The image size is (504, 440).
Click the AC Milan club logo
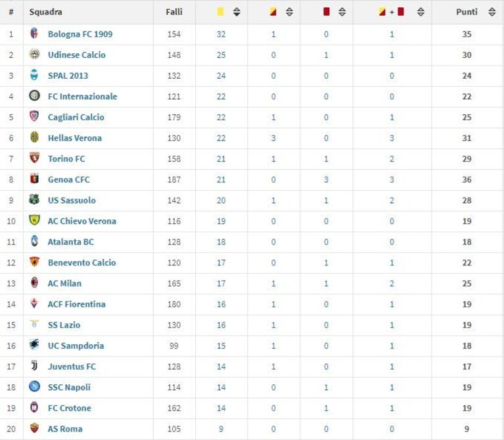point(34,282)
